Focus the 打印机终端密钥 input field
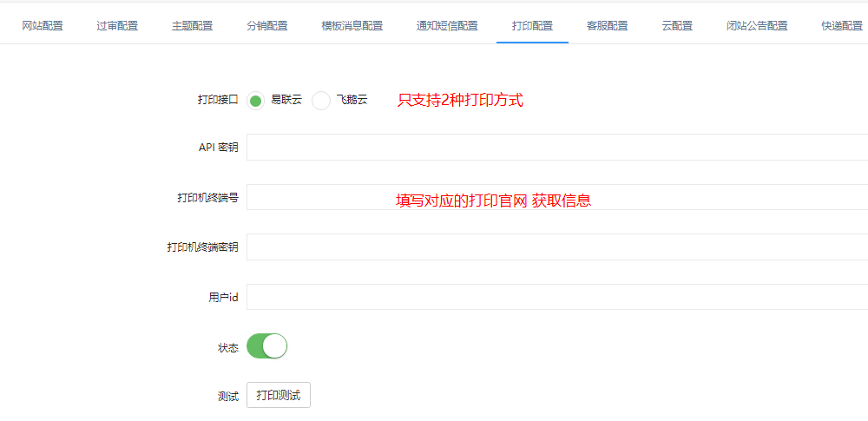Viewport: 868px width, 421px height. (557, 247)
